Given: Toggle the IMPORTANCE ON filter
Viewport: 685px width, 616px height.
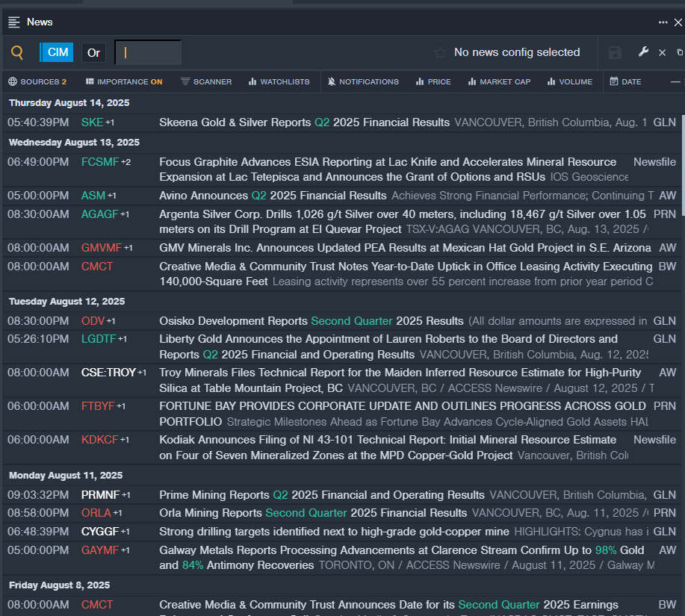Looking at the screenshot, I should point(124,81).
